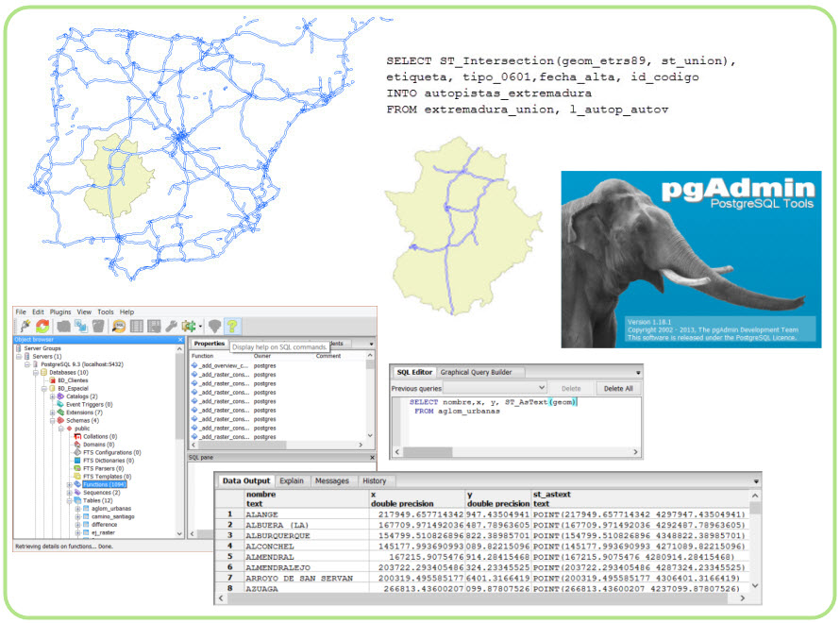This screenshot has width=840, height=623.
Task: Select the camino_santiago table
Action: [x=112, y=516]
